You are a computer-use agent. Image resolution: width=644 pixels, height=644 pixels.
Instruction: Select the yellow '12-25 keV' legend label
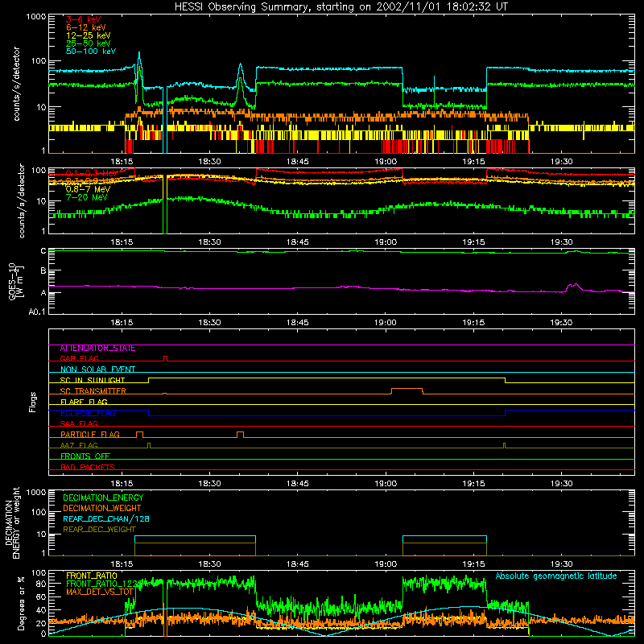click(x=89, y=35)
